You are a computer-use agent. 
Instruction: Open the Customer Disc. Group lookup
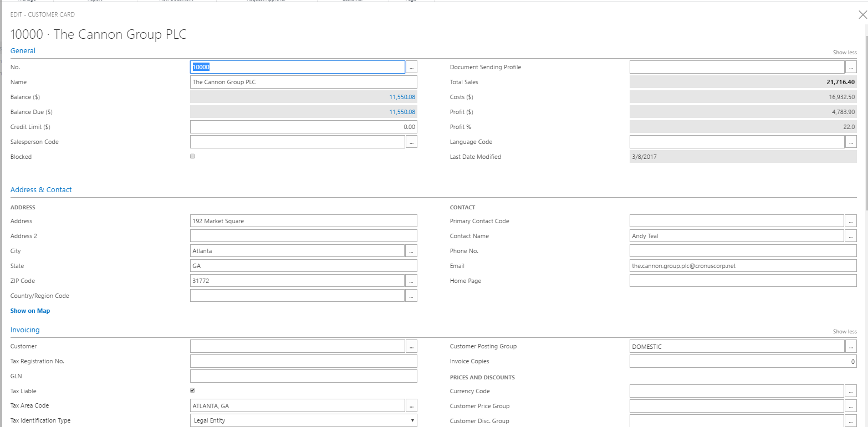point(851,420)
